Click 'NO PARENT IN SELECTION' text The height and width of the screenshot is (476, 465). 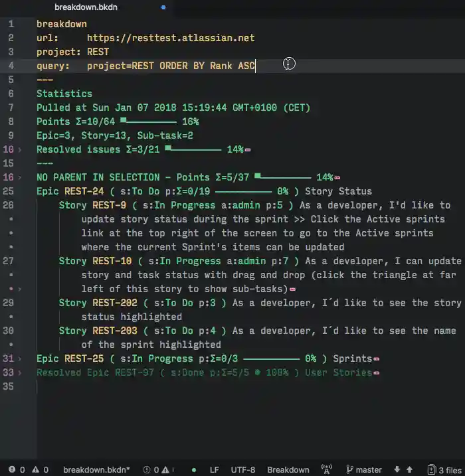click(98, 177)
